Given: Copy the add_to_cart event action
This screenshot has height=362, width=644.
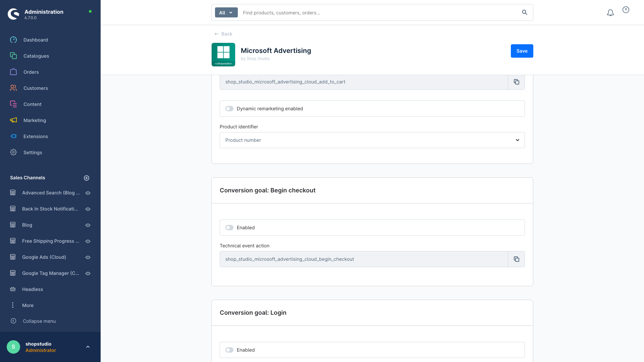Looking at the screenshot, I should 517,82.
